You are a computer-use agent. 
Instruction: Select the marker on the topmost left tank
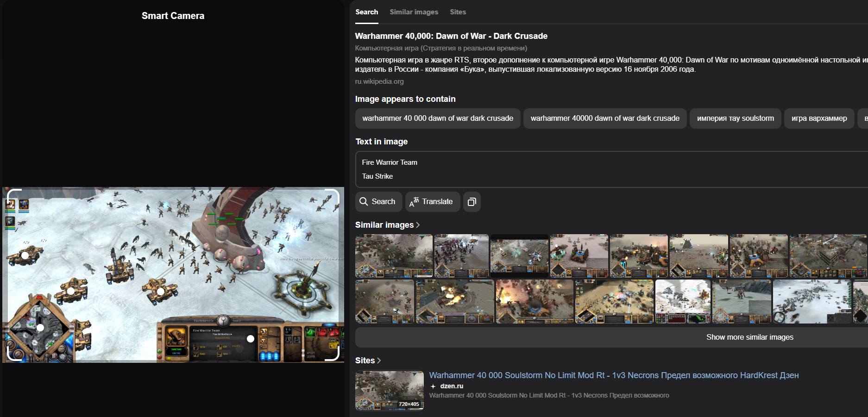click(25, 255)
